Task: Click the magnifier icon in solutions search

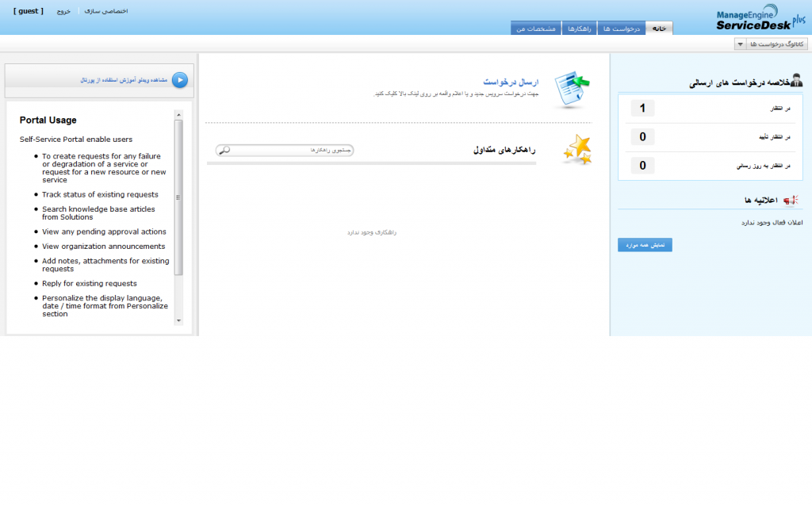Action: [224, 150]
